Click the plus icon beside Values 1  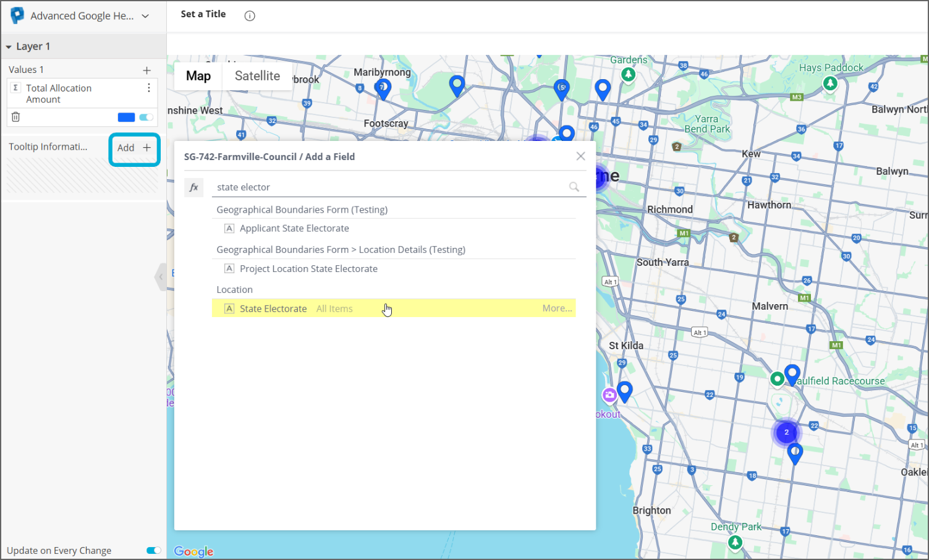147,70
